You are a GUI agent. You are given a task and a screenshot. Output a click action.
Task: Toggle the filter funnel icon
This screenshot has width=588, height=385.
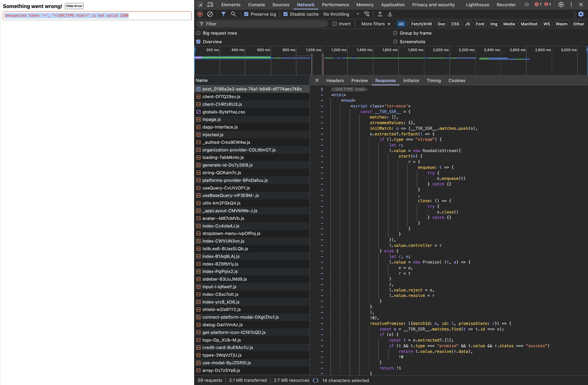point(223,14)
